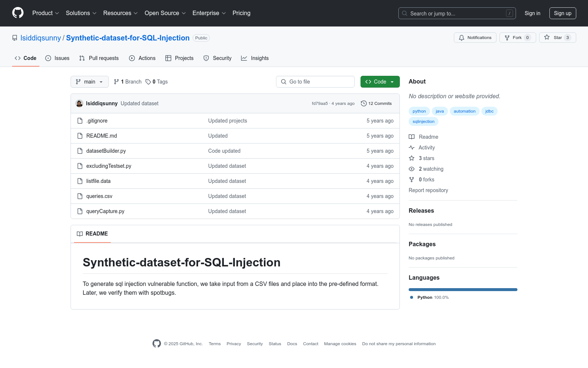Open commit fd79aa5
Image resolution: width=588 pixels, height=368 pixels.
tap(320, 103)
